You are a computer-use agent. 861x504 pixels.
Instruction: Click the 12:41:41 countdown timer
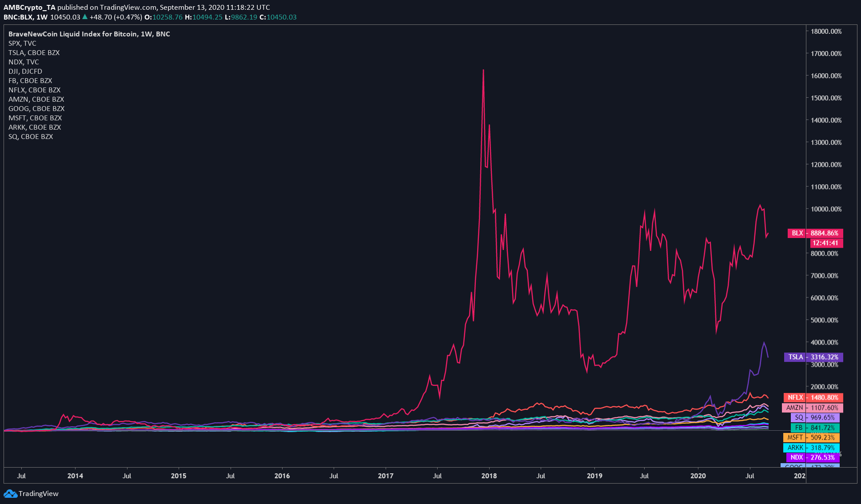coord(825,243)
